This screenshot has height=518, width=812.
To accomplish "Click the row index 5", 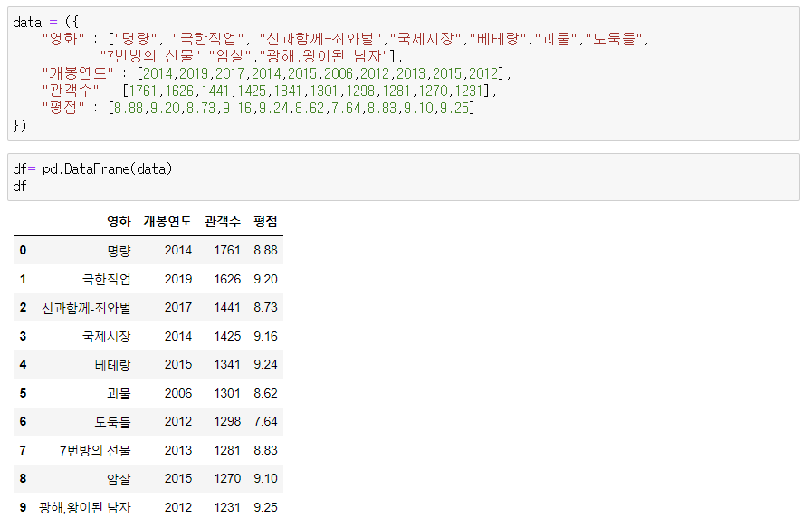I will click(23, 393).
